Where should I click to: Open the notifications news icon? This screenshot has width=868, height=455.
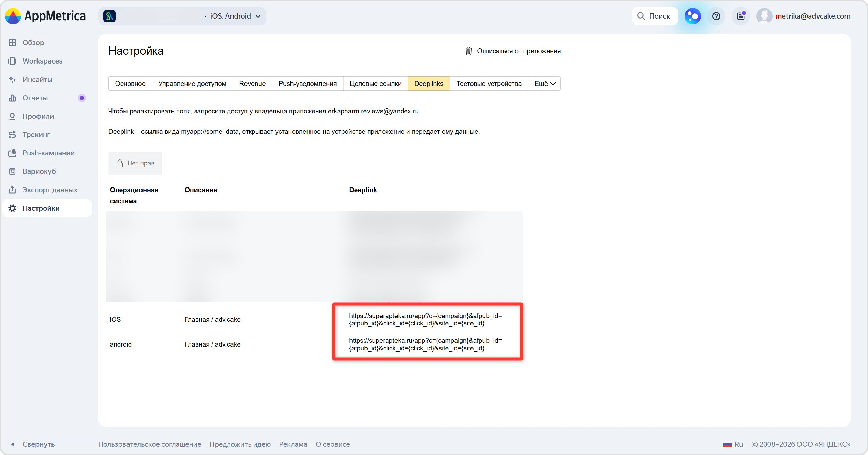pos(741,16)
